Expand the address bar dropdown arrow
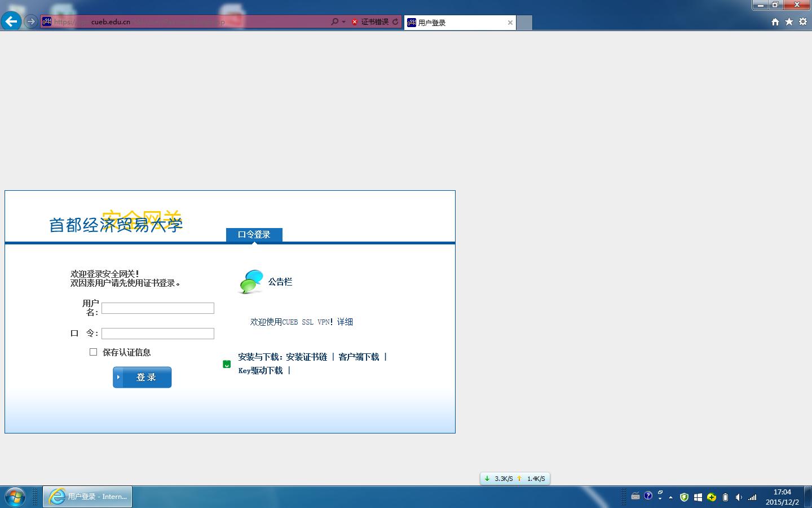This screenshot has width=812, height=508. (343, 22)
